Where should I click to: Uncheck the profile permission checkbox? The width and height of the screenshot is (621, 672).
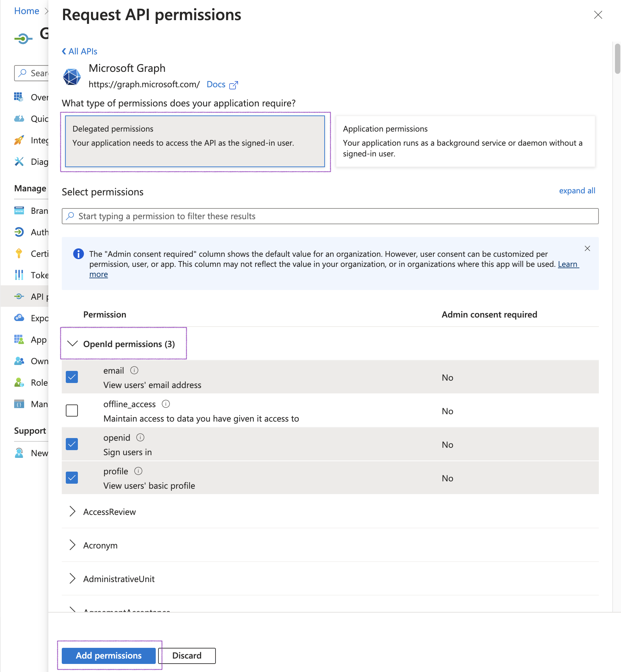tap(72, 478)
